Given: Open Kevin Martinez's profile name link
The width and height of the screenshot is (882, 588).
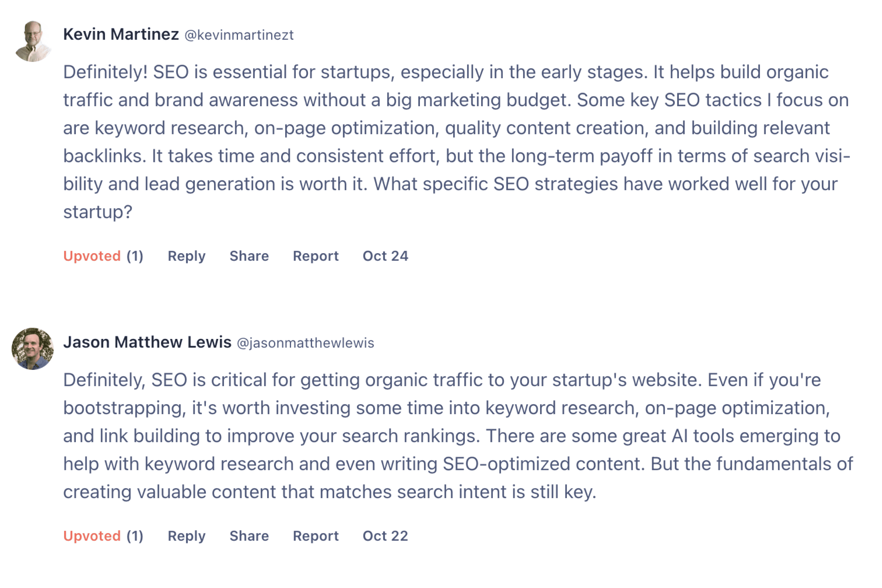Looking at the screenshot, I should click(121, 34).
